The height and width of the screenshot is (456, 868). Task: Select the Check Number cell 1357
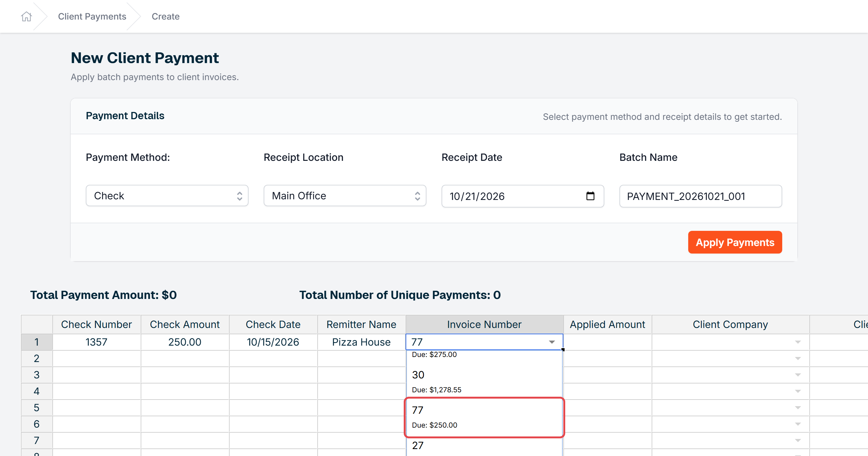pos(97,342)
